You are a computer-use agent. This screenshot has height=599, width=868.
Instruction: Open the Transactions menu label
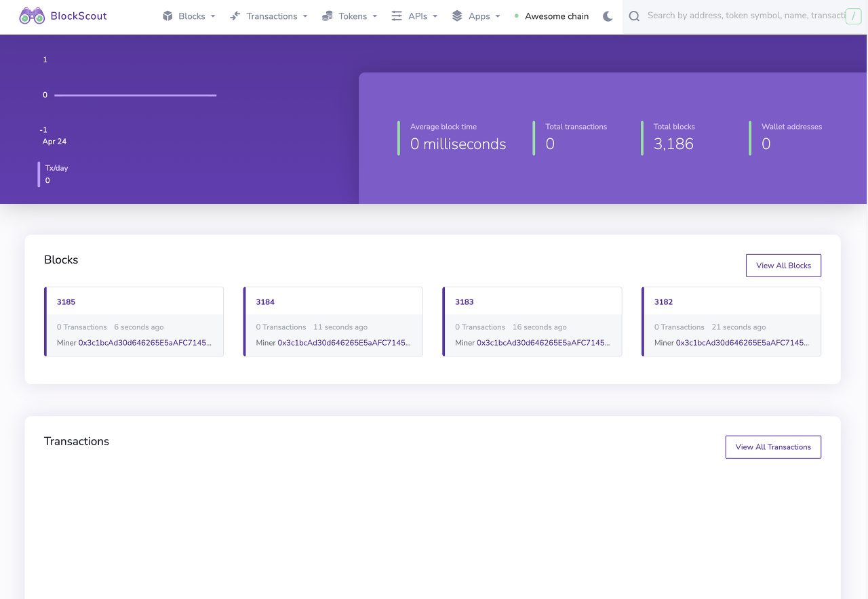[272, 16]
